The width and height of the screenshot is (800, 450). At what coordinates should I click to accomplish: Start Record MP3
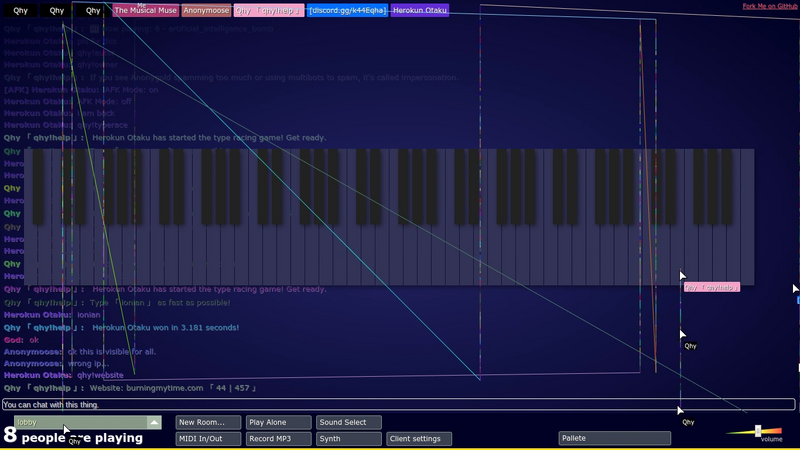[279, 438]
